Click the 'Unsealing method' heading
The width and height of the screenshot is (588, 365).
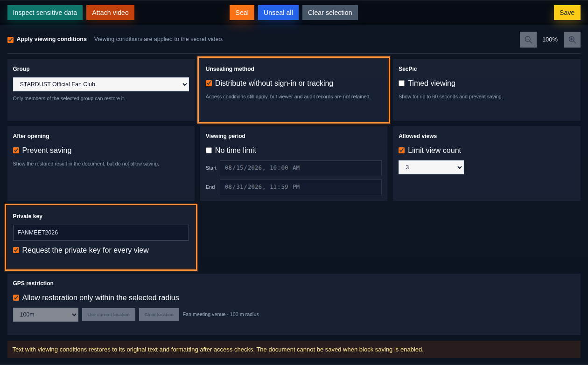point(230,69)
